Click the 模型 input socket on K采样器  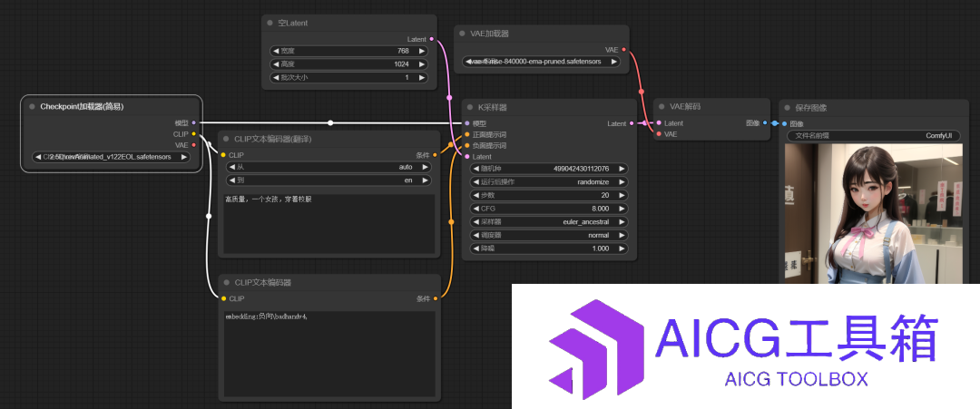(x=467, y=123)
